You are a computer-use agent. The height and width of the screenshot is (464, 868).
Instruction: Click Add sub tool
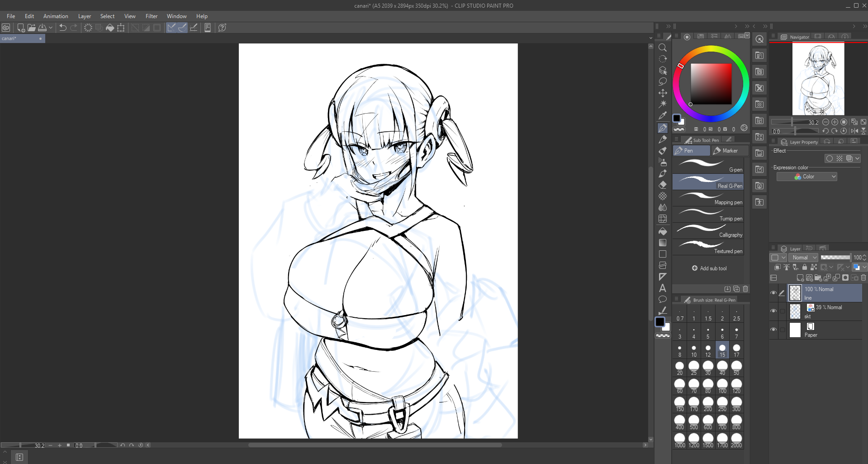click(709, 268)
